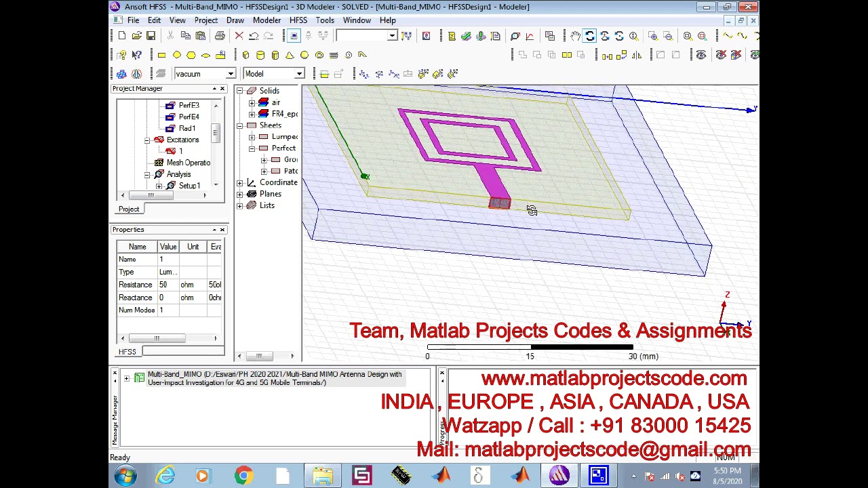Click the Rotate view icon
This screenshot has width=868, height=488.
point(590,36)
